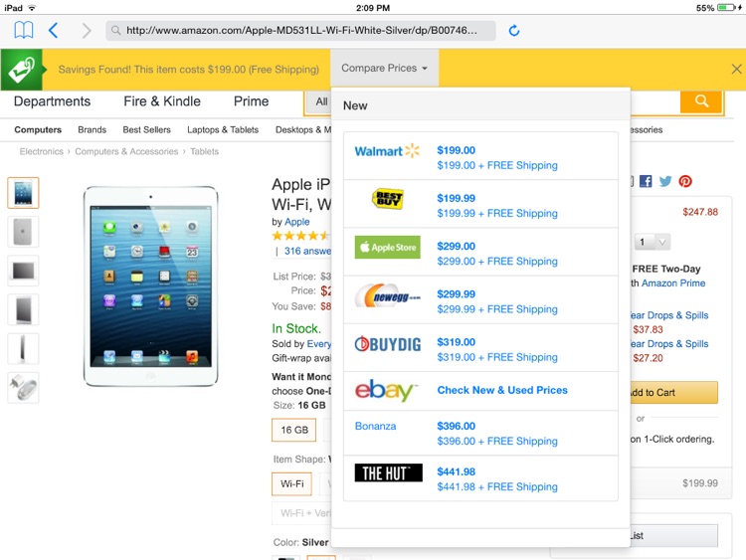746x560 pixels.
Task: Tap the address bar URL field
Action: [x=300, y=31]
